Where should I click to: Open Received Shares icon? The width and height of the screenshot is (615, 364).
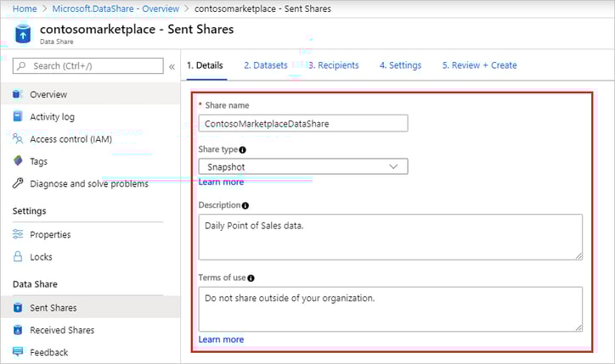(18, 330)
